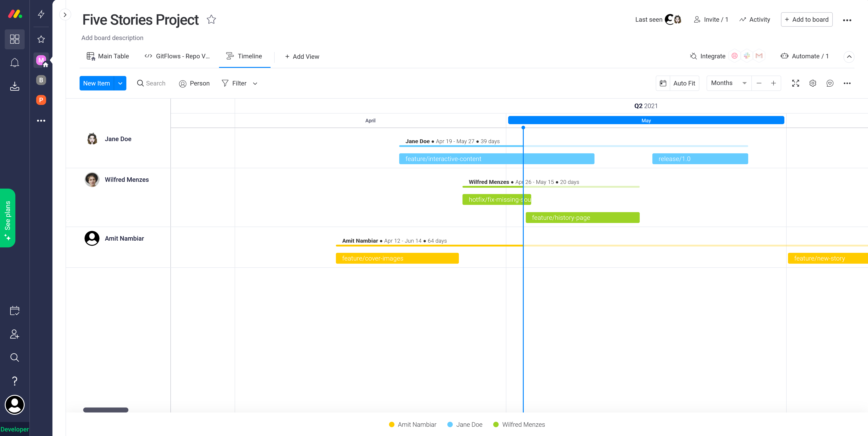The image size is (868, 436).
Task: Open GitFlows Repo view tab
Action: point(177,56)
